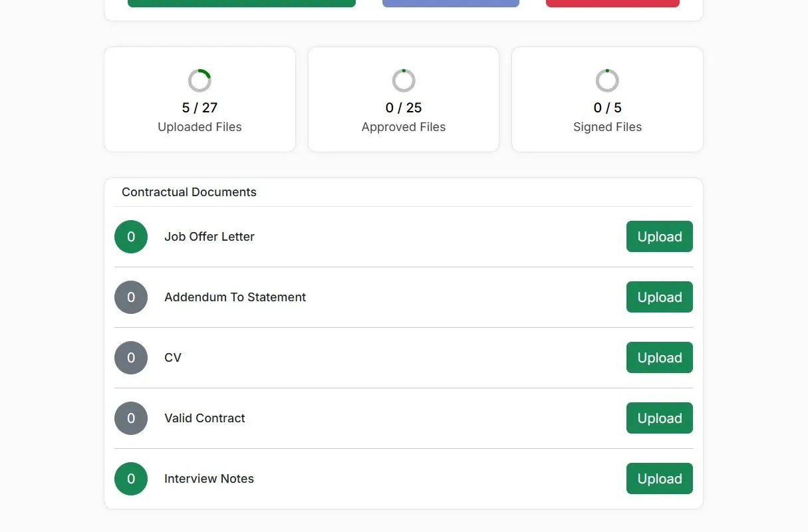Image resolution: width=808 pixels, height=532 pixels.
Task: Click the wide green button at top
Action: [241, 3]
